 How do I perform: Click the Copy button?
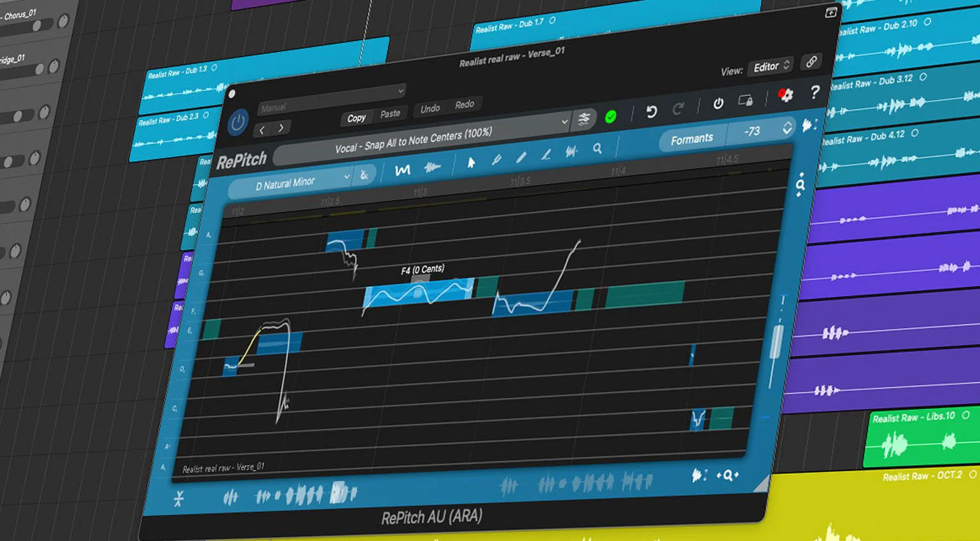point(356,118)
